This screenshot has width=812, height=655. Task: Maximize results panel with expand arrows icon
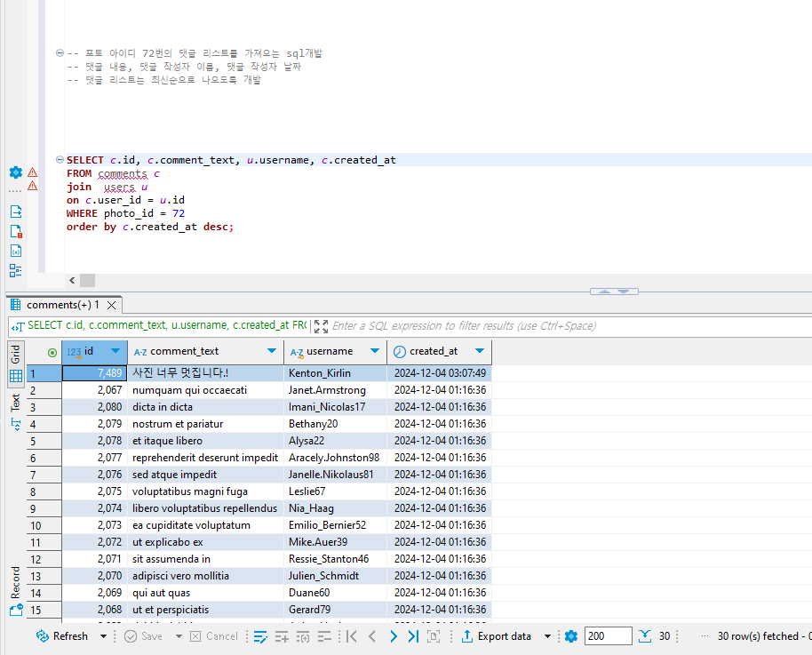tap(321, 326)
